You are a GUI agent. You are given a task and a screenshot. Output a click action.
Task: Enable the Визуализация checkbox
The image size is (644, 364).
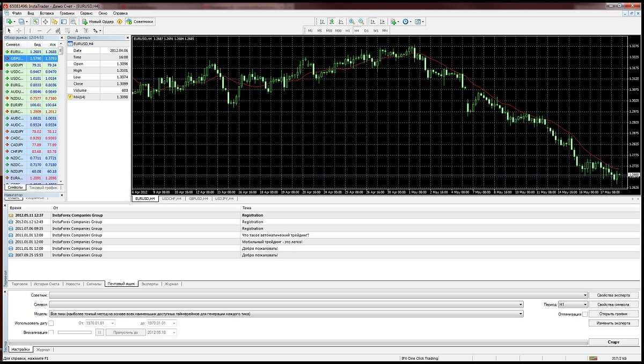(52, 332)
